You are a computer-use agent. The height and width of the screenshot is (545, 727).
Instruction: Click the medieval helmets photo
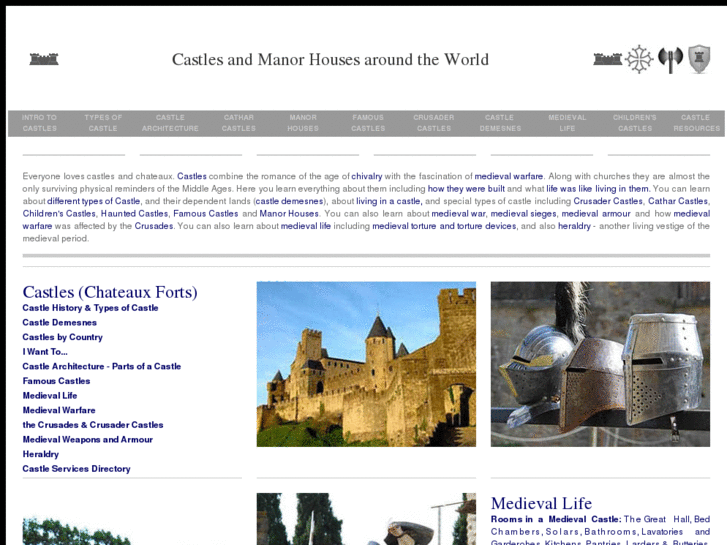(600, 364)
